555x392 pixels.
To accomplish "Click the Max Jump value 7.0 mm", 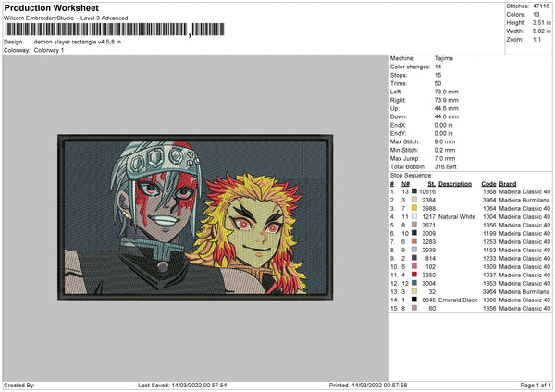I will point(445,158).
